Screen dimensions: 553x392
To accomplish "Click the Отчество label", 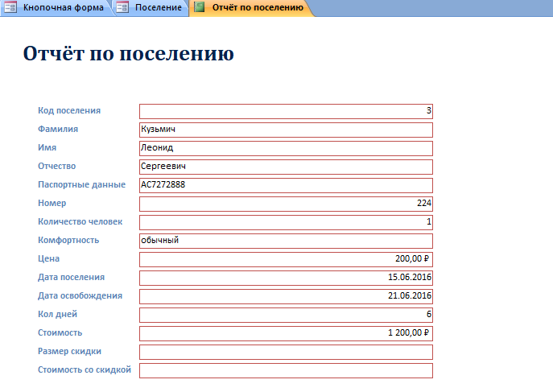I will pyautogui.click(x=57, y=166).
